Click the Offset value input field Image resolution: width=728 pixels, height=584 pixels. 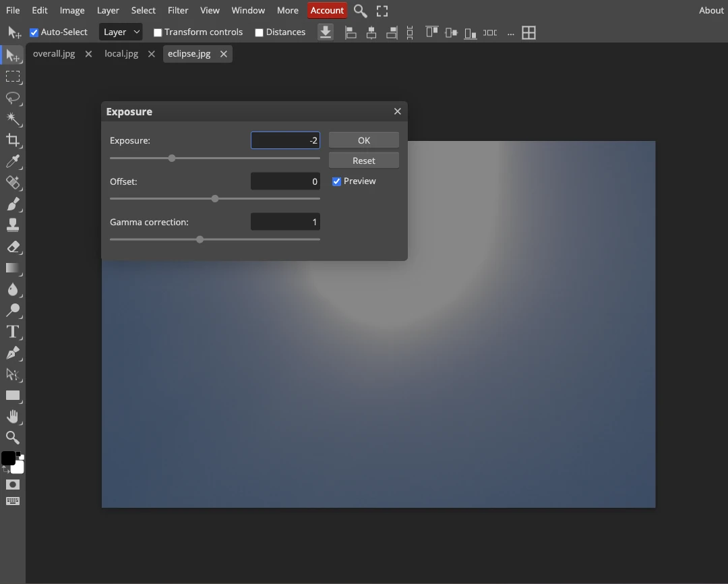[x=285, y=181]
